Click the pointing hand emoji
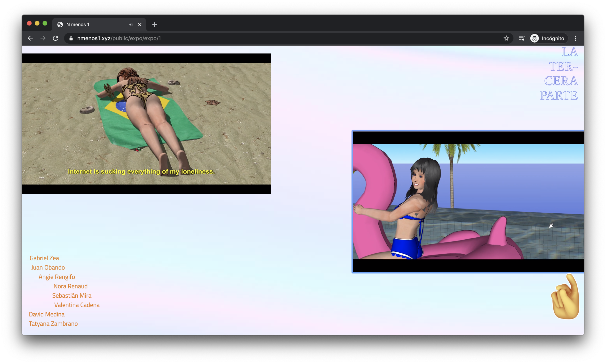The image size is (606, 364). pos(565,297)
